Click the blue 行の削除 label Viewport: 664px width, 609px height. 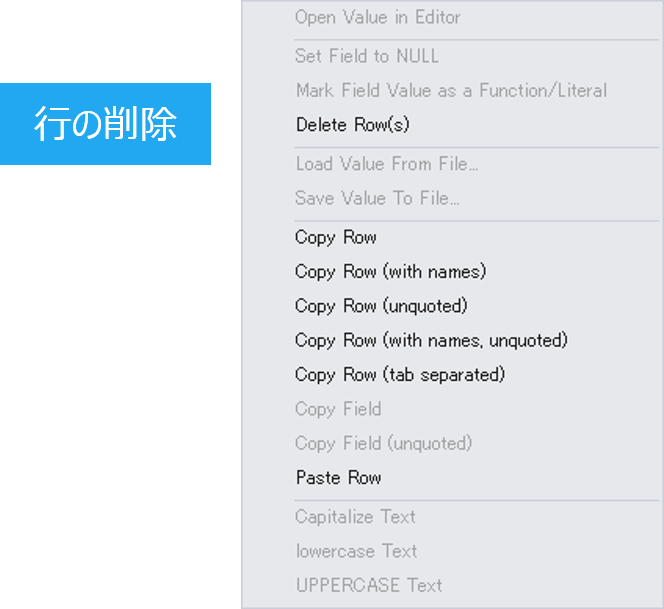pos(105,124)
